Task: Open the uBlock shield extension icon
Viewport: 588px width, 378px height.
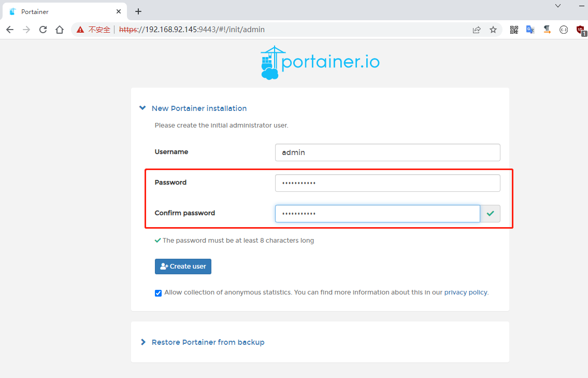Action: click(x=581, y=30)
